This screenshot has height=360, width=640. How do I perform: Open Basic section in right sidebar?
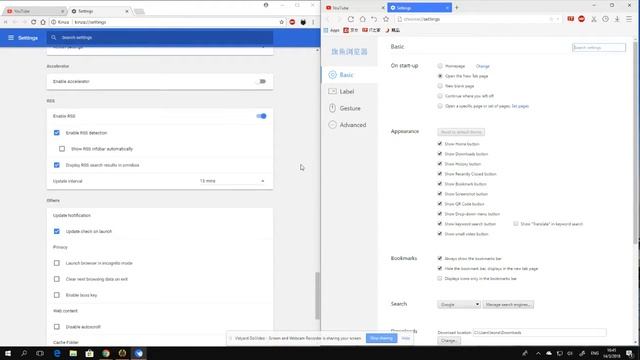point(349,75)
